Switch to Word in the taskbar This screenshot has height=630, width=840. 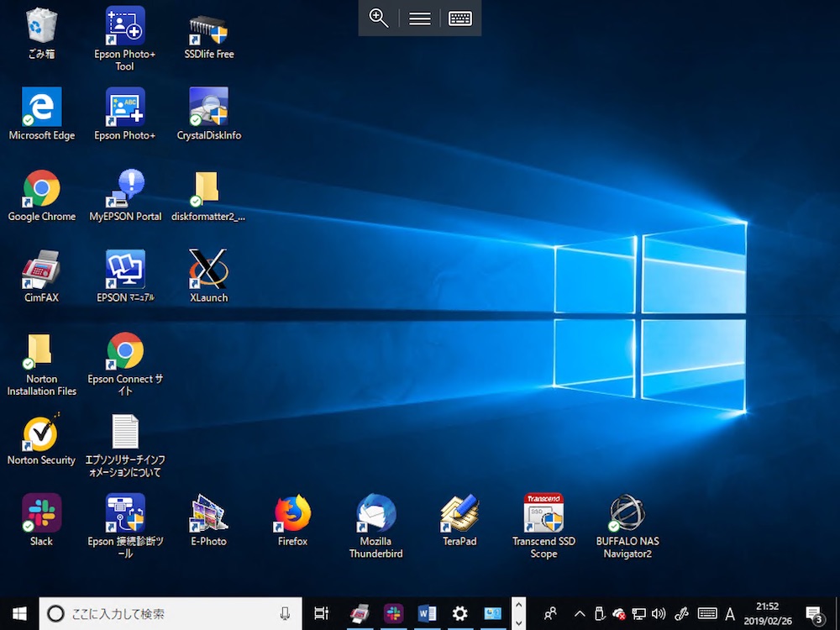tap(427, 613)
